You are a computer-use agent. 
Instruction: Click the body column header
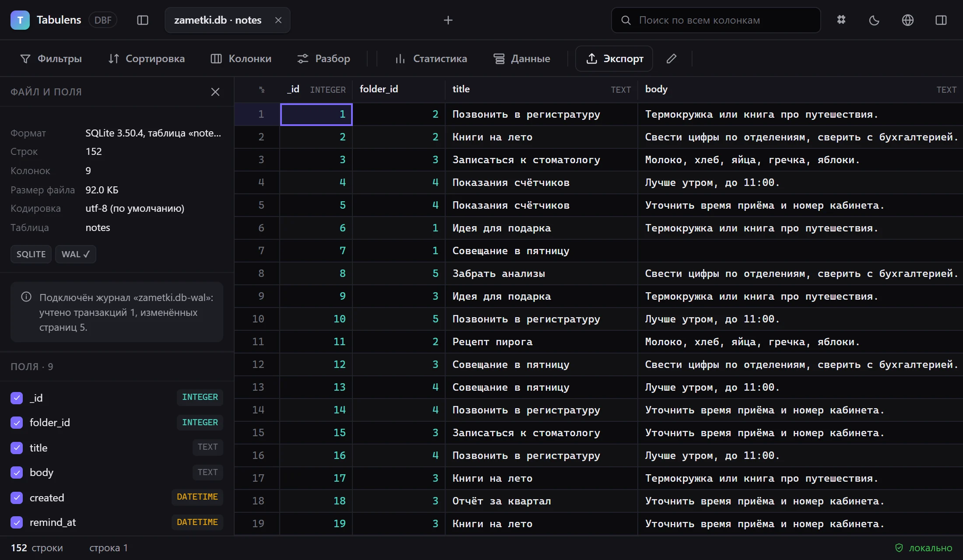[x=801, y=89]
